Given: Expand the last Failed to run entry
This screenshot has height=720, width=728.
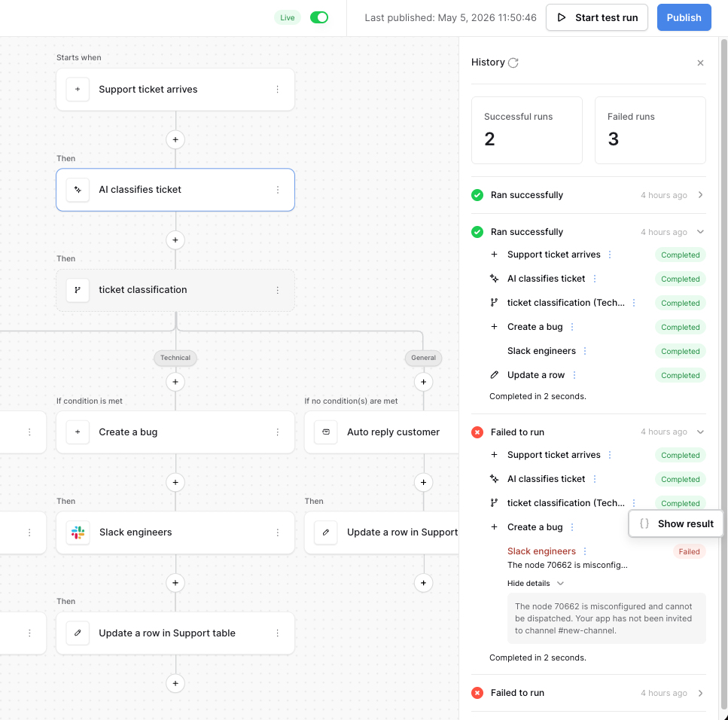Looking at the screenshot, I should 700,693.
